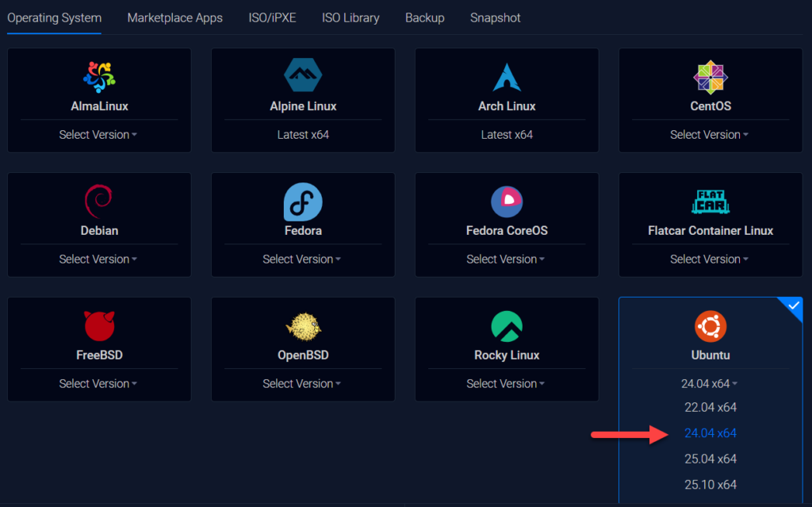
Task: Switch to the Marketplace Apps tab
Action: point(174,17)
